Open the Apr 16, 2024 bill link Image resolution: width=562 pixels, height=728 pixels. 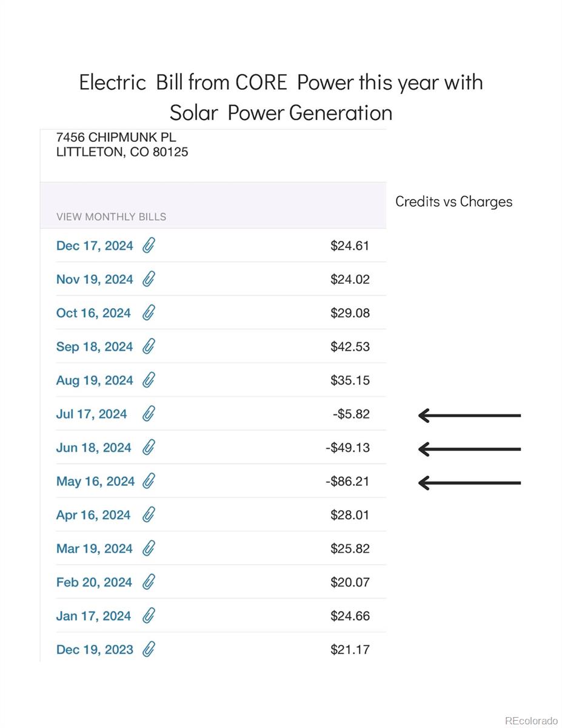pyautogui.click(x=93, y=515)
